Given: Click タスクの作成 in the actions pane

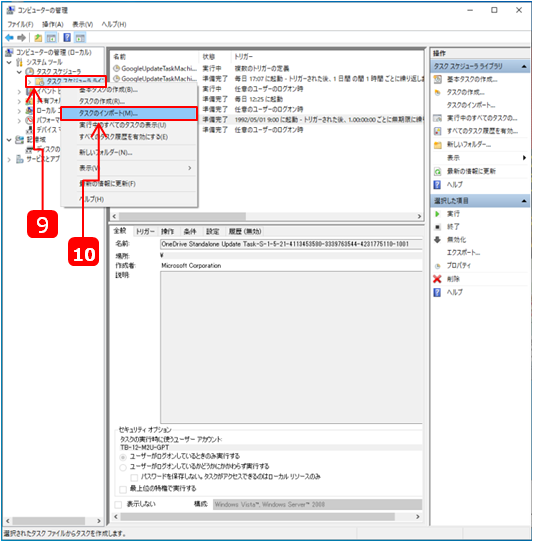Looking at the screenshot, I should (465, 92).
